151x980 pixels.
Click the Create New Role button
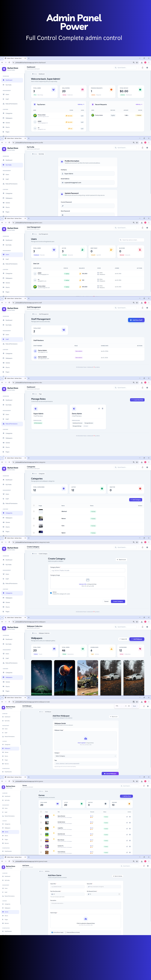coord(137,400)
